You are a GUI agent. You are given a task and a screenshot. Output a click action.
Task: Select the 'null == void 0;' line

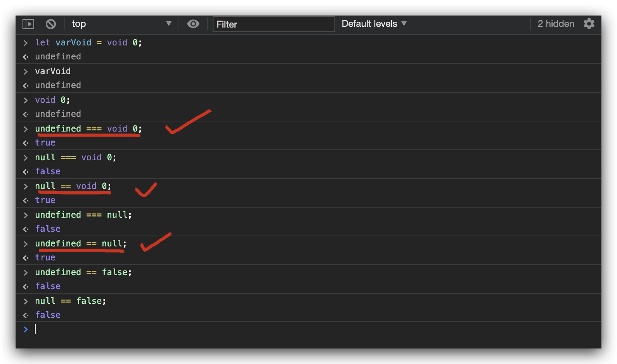pyautogui.click(x=73, y=186)
